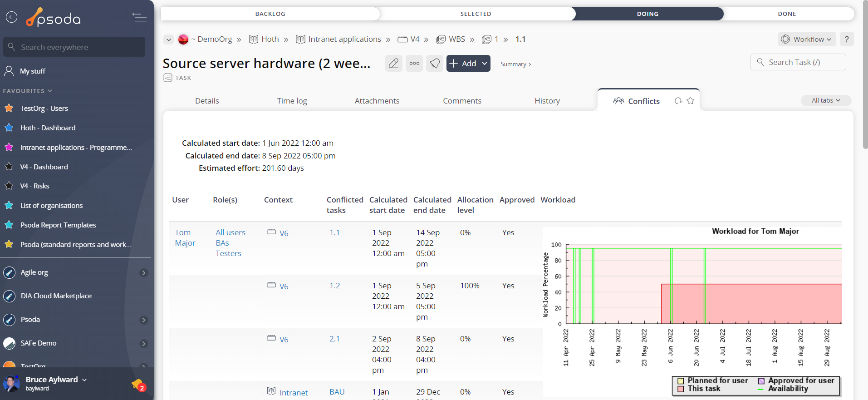Open V4 breadcrumb link
The height and width of the screenshot is (400, 868).
(415, 39)
